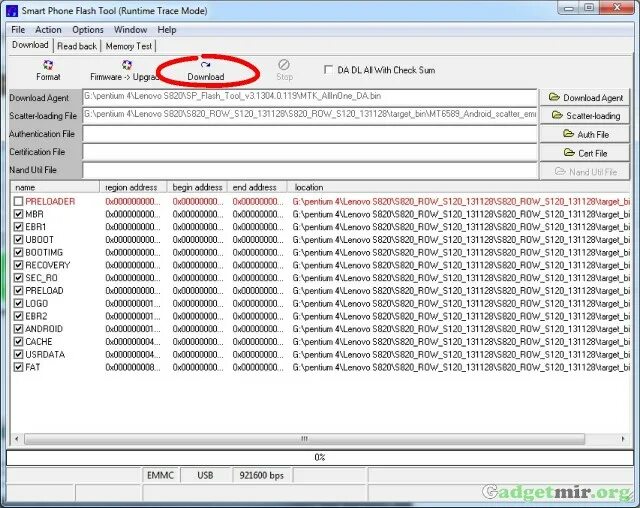Click the Download Agent path field

310,97
